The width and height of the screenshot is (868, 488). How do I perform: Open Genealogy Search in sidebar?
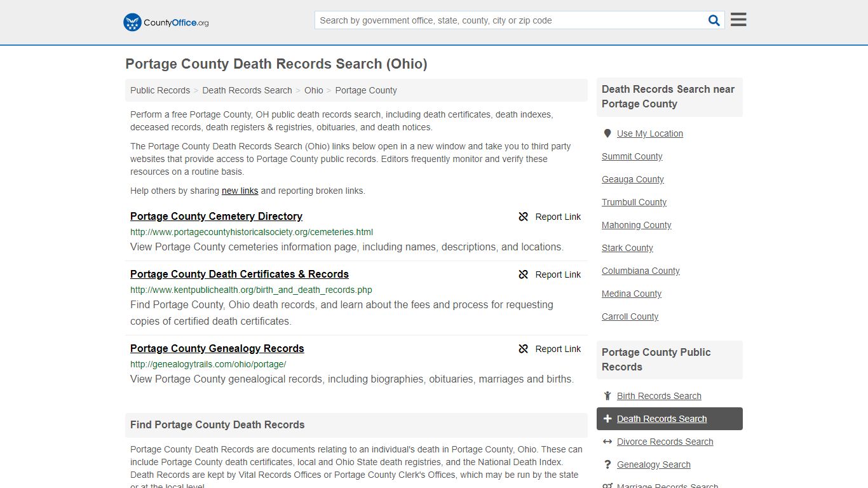(x=654, y=464)
